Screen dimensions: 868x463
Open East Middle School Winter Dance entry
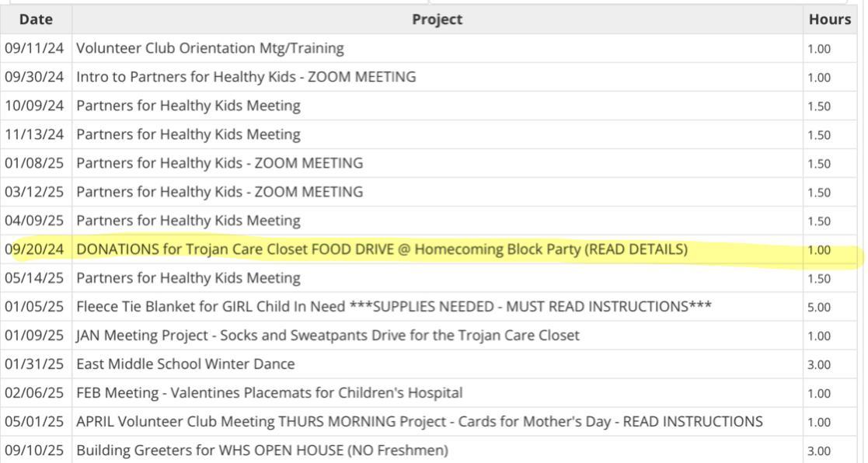185,364
